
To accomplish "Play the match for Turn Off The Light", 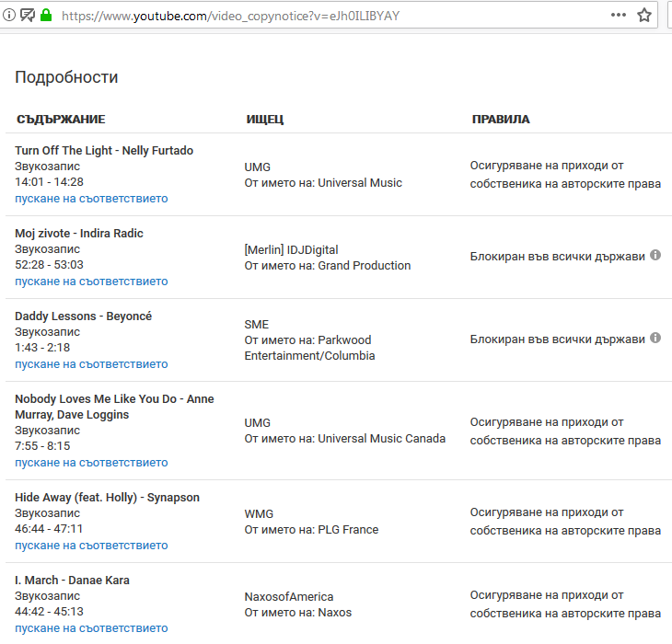I will tap(91, 199).
